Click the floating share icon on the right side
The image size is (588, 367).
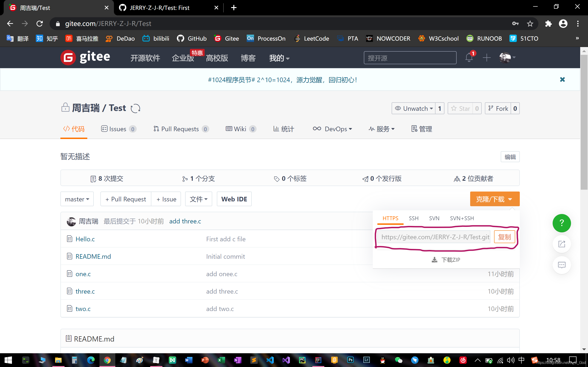tap(562, 244)
